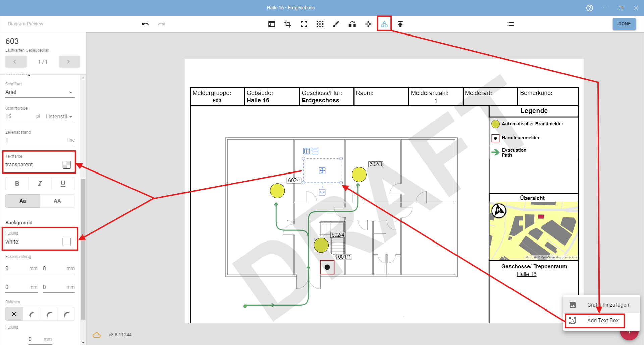Select the target crosshair positioning tool

[x=368, y=24]
